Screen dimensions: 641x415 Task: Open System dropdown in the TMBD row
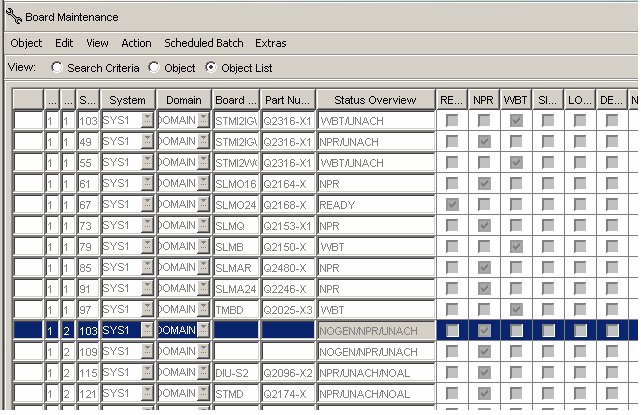click(147, 309)
